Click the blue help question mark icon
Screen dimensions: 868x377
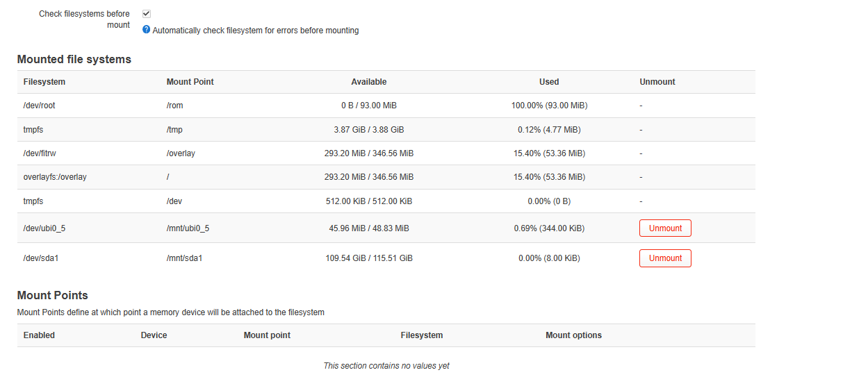click(146, 30)
